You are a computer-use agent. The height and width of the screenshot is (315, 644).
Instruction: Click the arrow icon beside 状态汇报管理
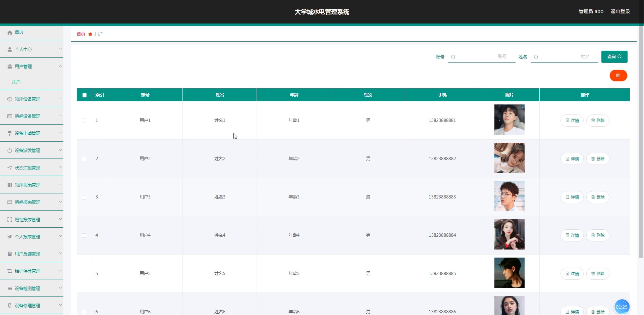(10, 168)
